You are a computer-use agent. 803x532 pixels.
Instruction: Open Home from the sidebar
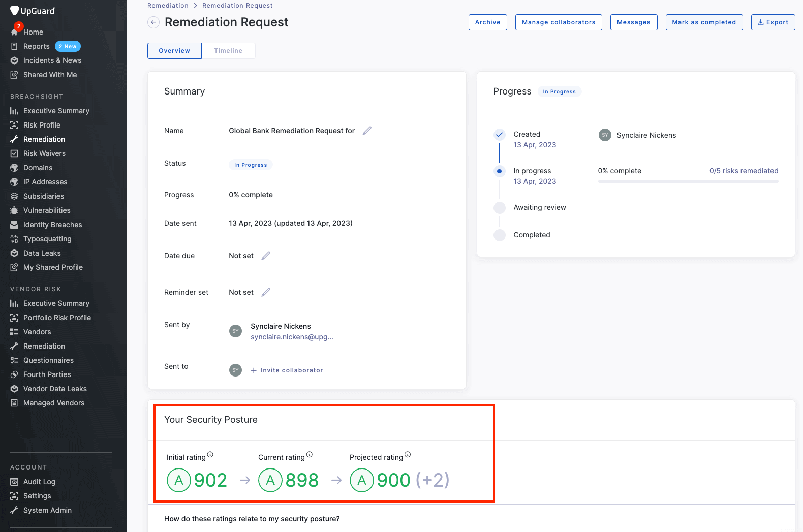click(33, 32)
